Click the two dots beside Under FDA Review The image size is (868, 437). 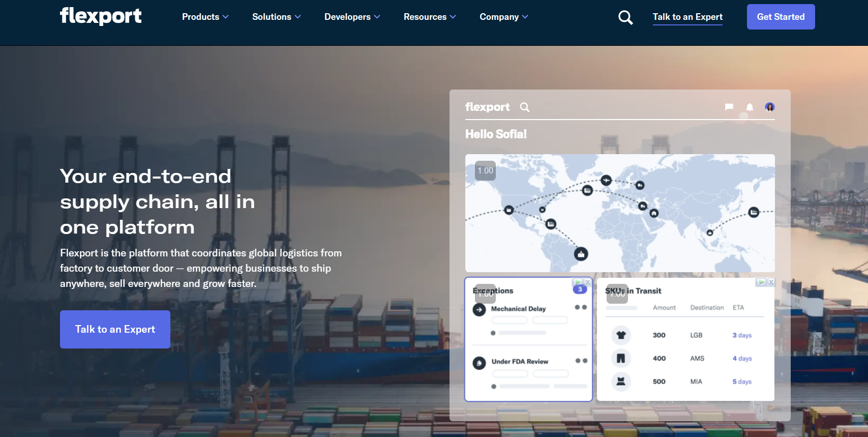pyautogui.click(x=581, y=361)
